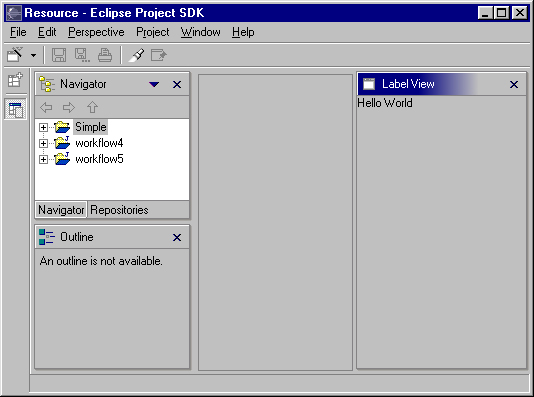Click the Navigator view title icon
Viewport: 534px width, 397px height.
point(47,84)
